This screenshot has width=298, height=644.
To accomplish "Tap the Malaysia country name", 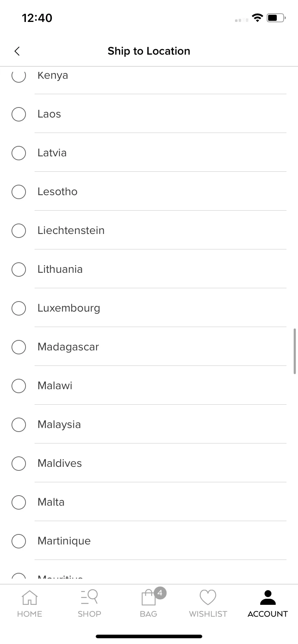I will click(59, 425).
